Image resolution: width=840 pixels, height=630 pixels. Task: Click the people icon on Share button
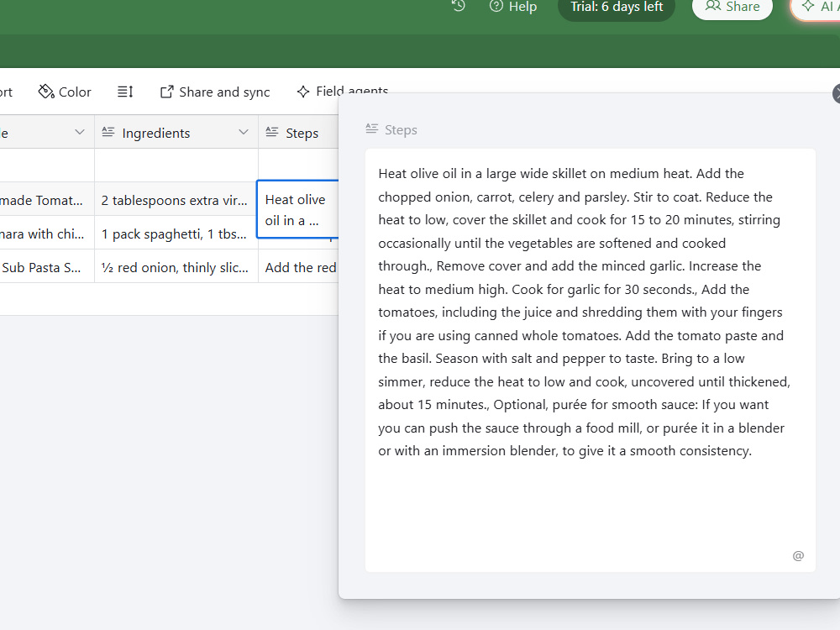click(x=713, y=6)
